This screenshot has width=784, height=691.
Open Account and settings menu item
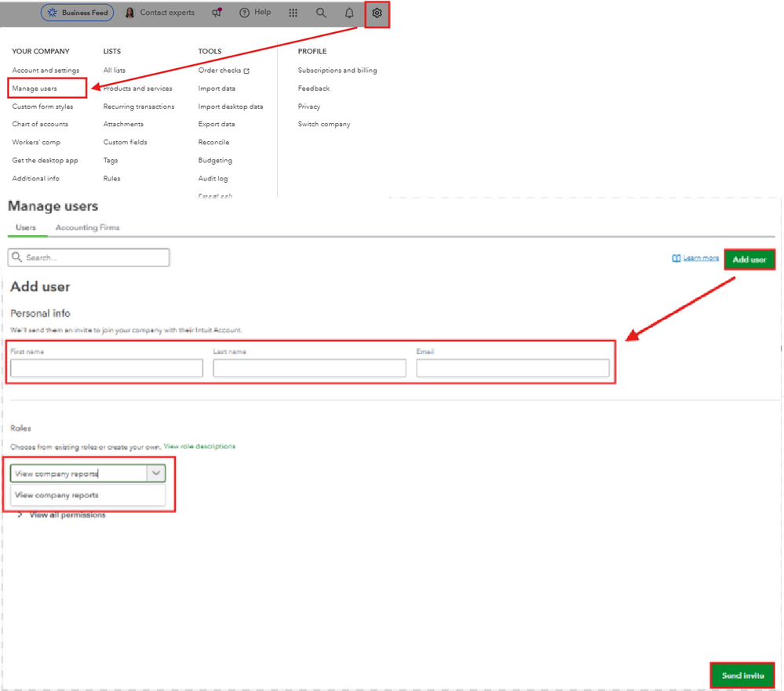point(46,71)
